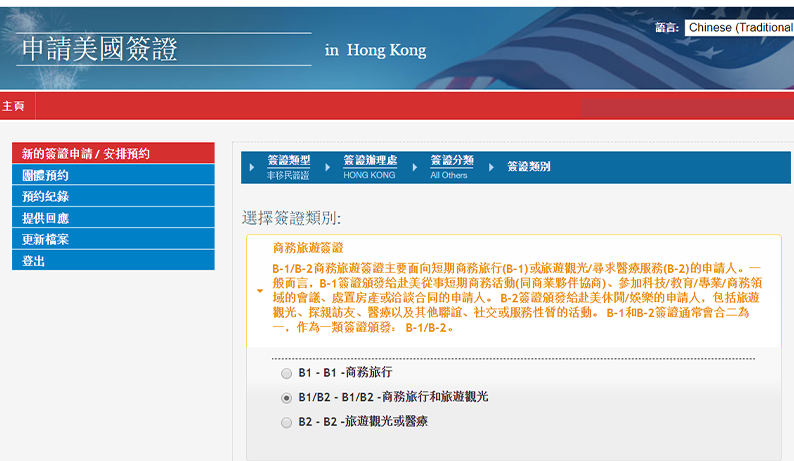Click the arrow icon before 簽證辦理處
Image resolution: width=794 pixels, height=461 pixels.
click(328, 167)
